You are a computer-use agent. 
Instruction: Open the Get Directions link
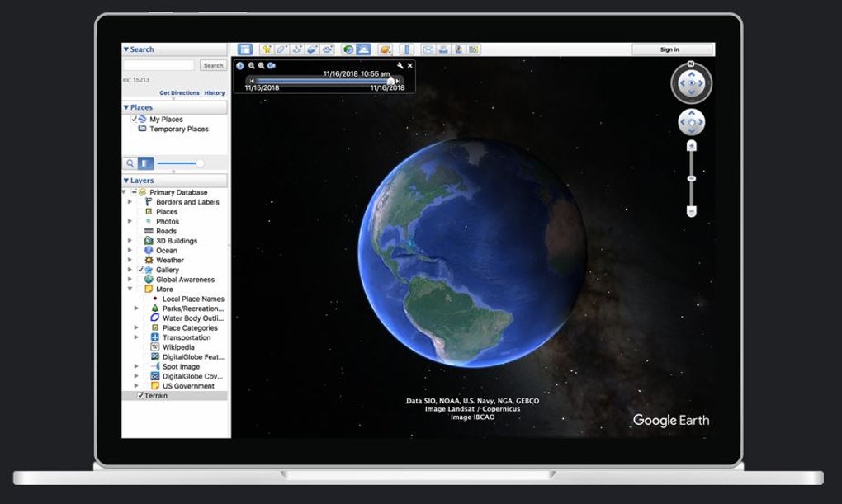point(179,93)
